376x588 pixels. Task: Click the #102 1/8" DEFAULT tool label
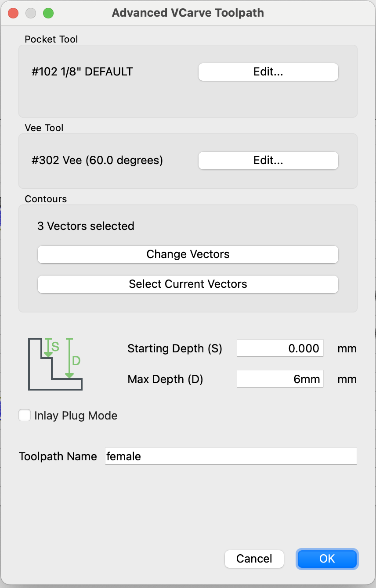[82, 72]
